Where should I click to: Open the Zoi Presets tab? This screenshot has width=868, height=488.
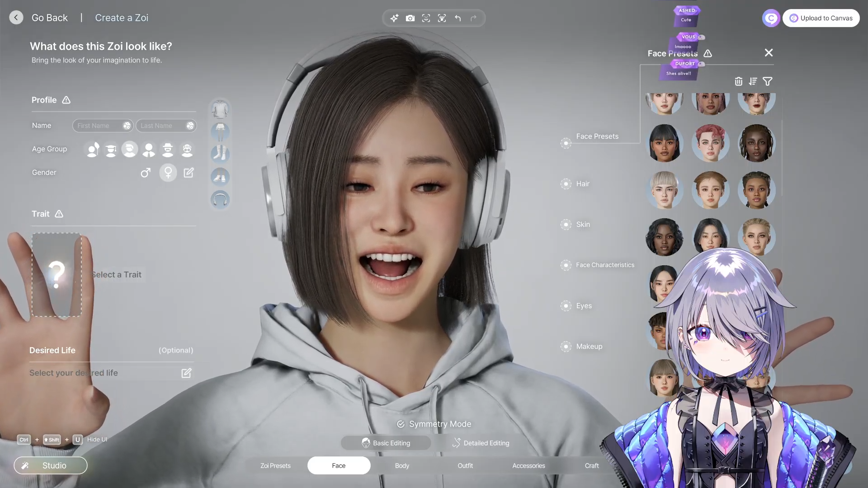click(275, 465)
